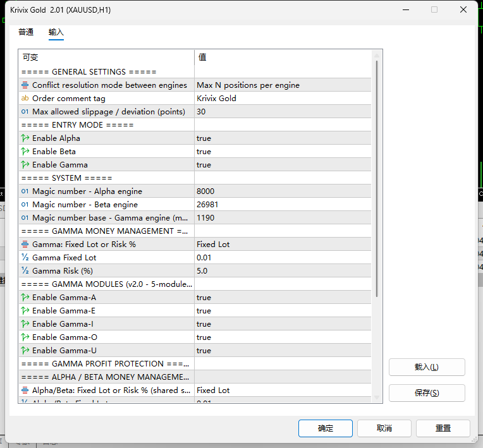This screenshot has height=448, width=483.
Task: Open Gamma Fixed Lot or Risk % value dropdown
Action: point(283,244)
